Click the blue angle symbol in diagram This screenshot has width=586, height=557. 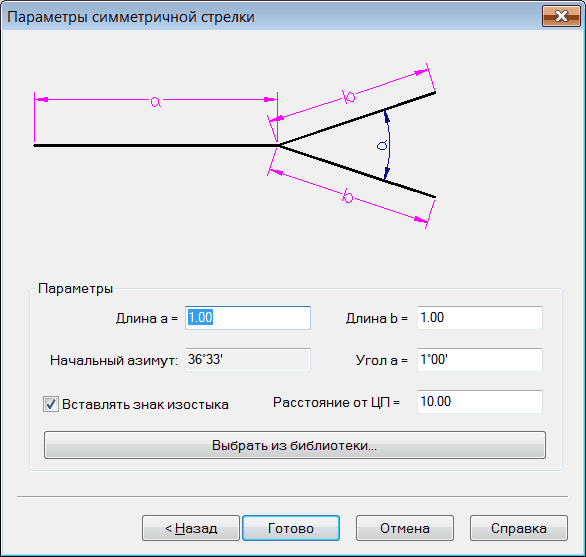click(382, 145)
